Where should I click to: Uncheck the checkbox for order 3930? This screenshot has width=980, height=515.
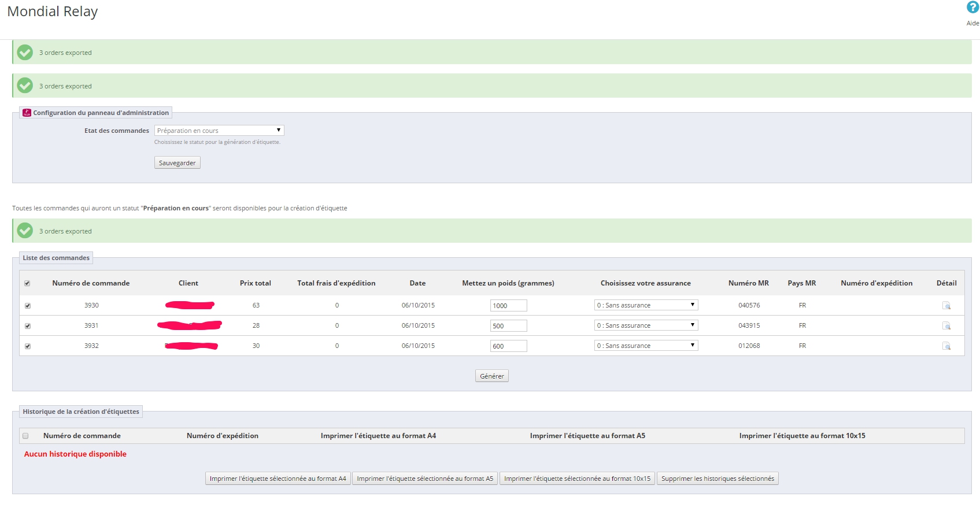[27, 306]
